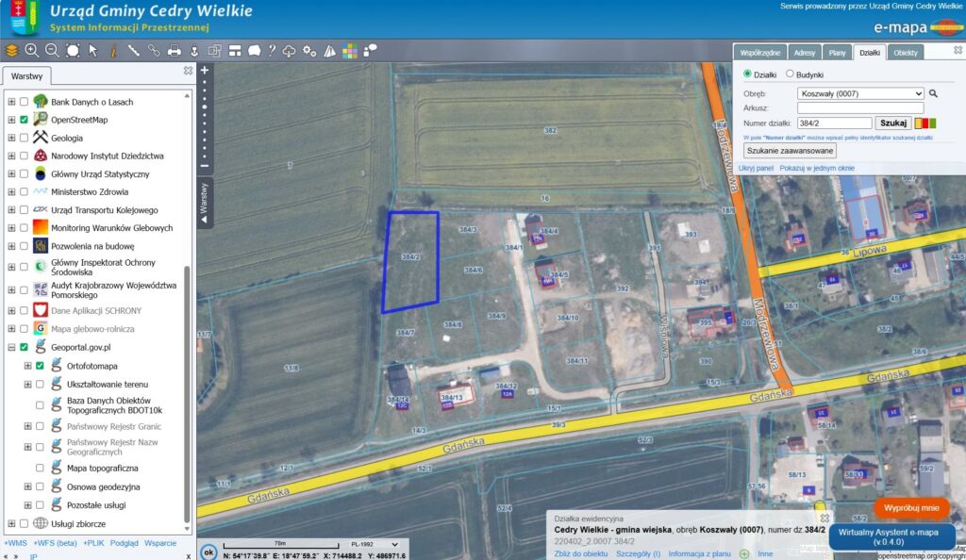The height and width of the screenshot is (560, 966).
Task: Disable the Ortofotomapa layer checkbox
Action: tap(40, 366)
